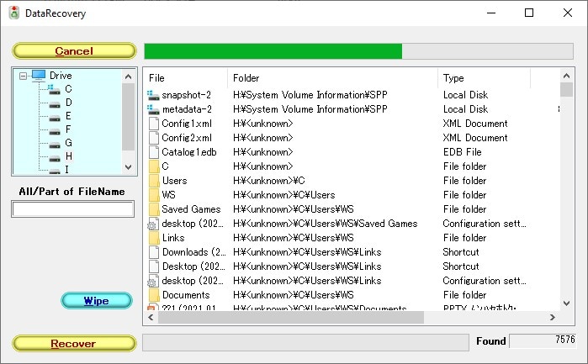Click the horizontal scroll right arrow

pos(553,318)
